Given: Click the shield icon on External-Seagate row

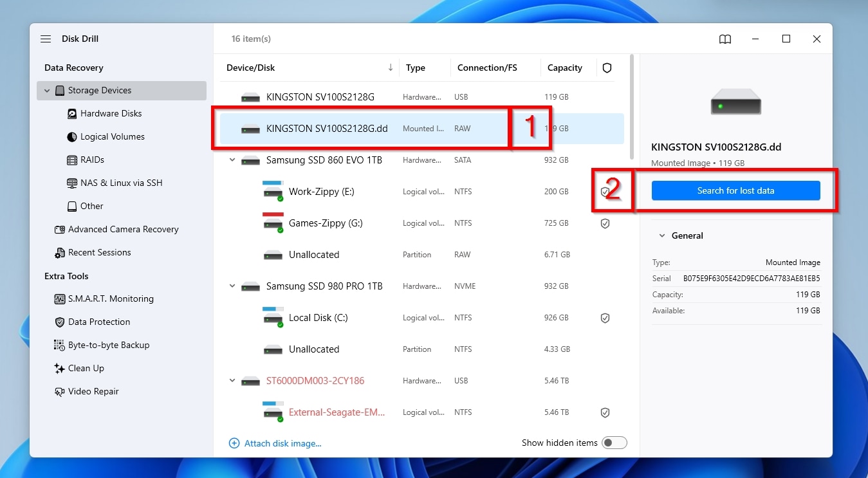Looking at the screenshot, I should pos(605,412).
